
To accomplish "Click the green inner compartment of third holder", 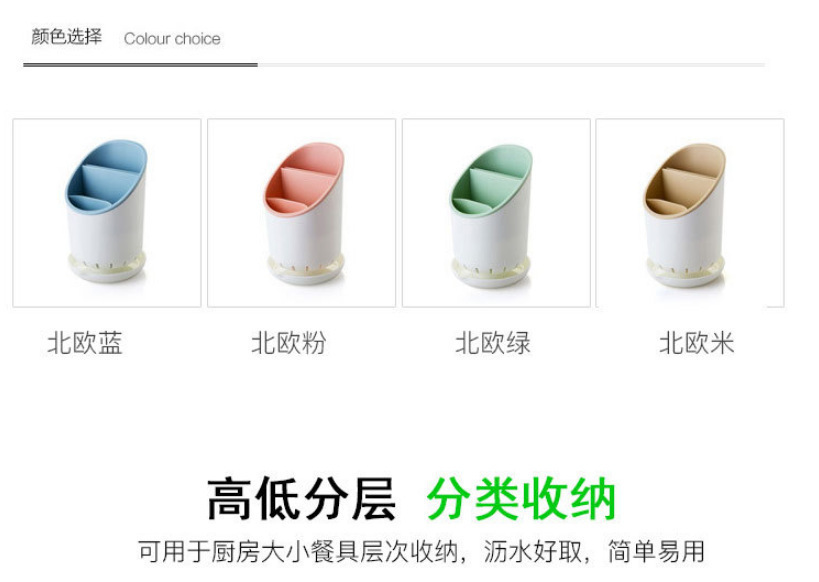I will pyautogui.click(x=491, y=179).
